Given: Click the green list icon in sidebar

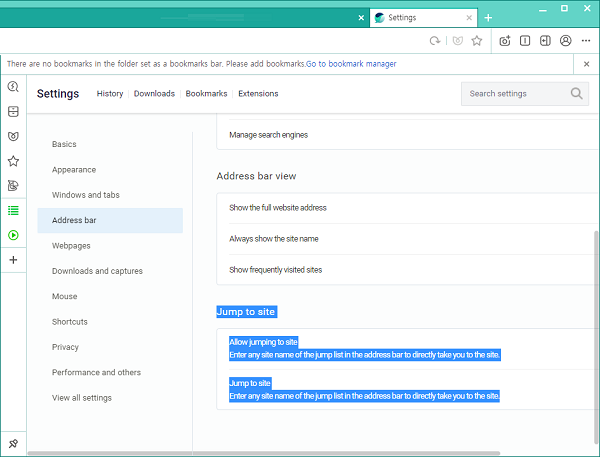Looking at the screenshot, I should (13, 210).
